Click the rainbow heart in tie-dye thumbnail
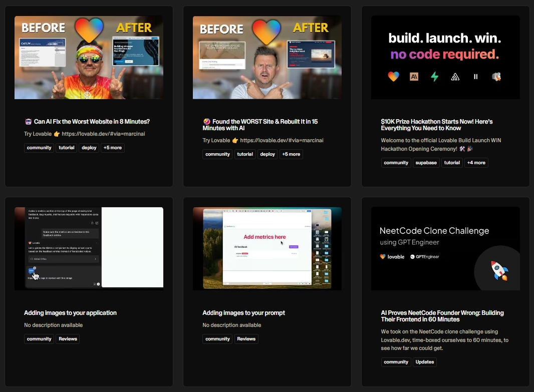Screen dimensions: 534x392 pos(89,31)
